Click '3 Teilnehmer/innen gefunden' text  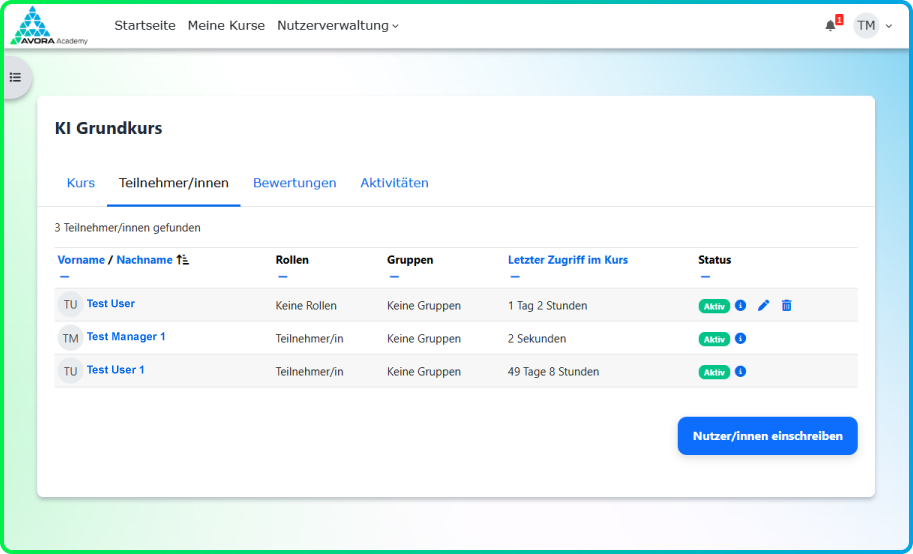point(128,228)
